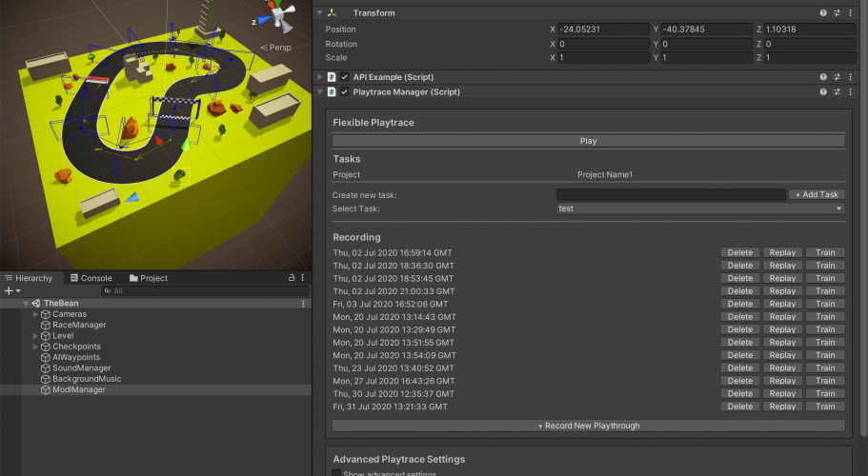Open Transform component kebab menu
The image size is (868, 476).
pos(851,12)
